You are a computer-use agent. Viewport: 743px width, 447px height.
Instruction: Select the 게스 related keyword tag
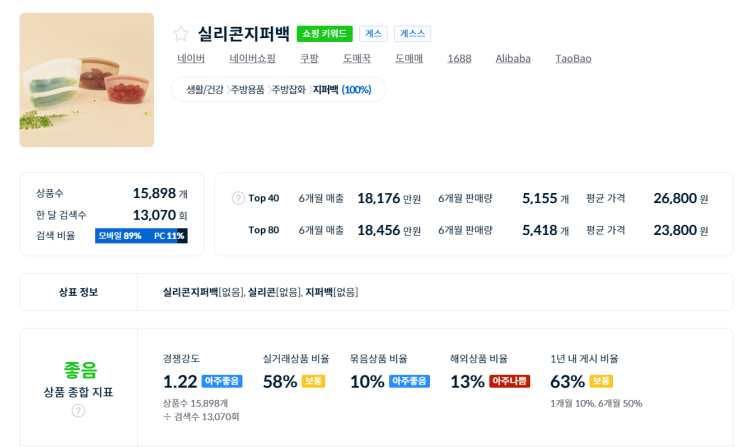(373, 34)
